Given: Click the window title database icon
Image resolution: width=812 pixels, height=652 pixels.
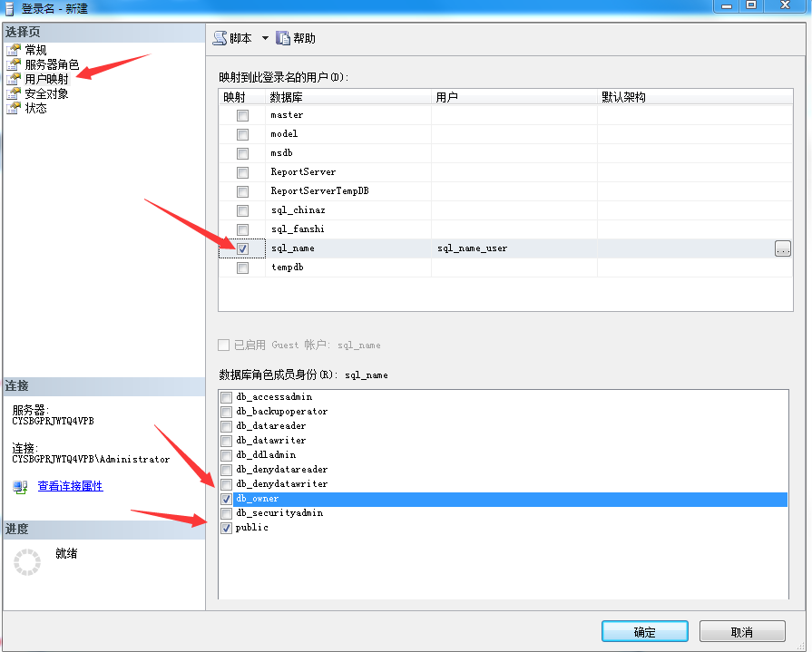Looking at the screenshot, I should 9,9.
